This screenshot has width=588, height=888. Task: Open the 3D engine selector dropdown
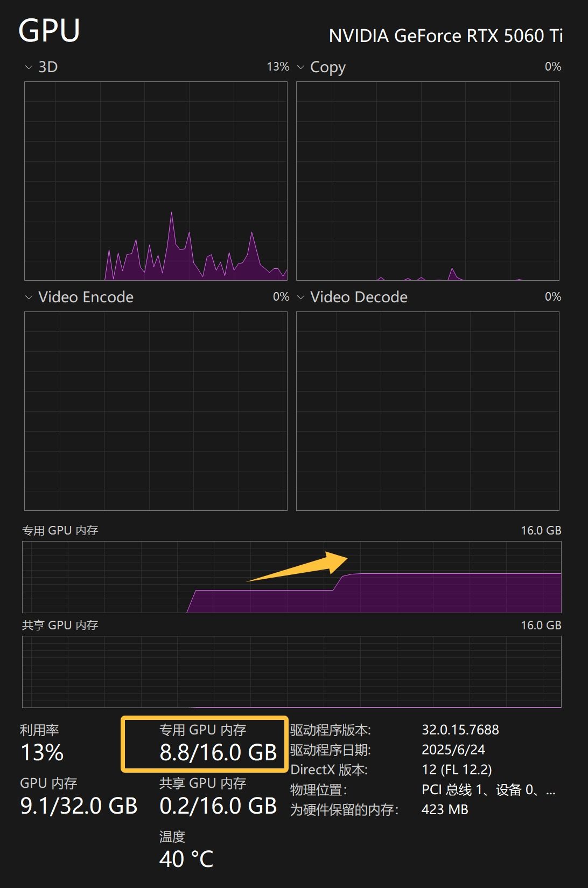click(x=29, y=67)
